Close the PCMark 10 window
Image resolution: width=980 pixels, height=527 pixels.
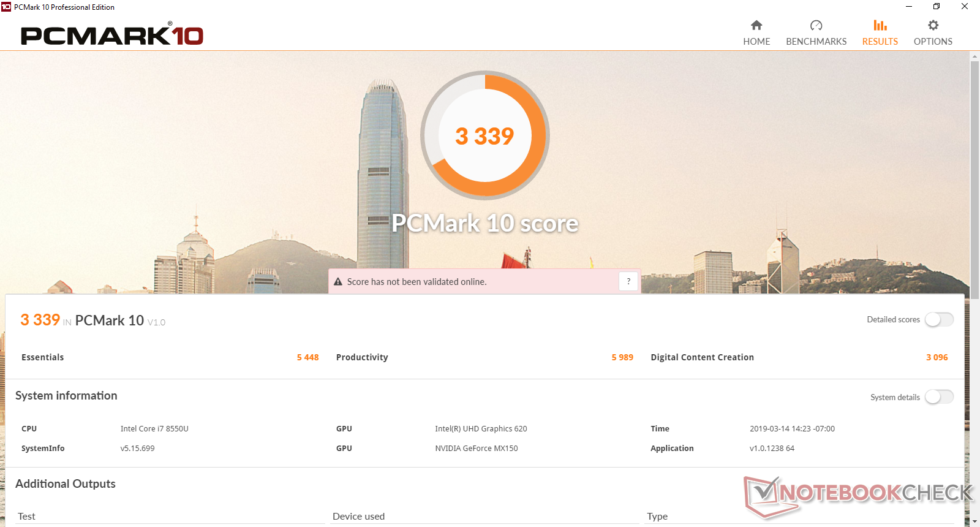(965, 7)
